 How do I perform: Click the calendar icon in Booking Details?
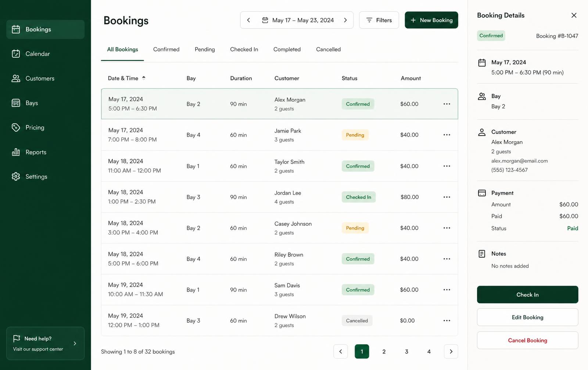tap(482, 63)
